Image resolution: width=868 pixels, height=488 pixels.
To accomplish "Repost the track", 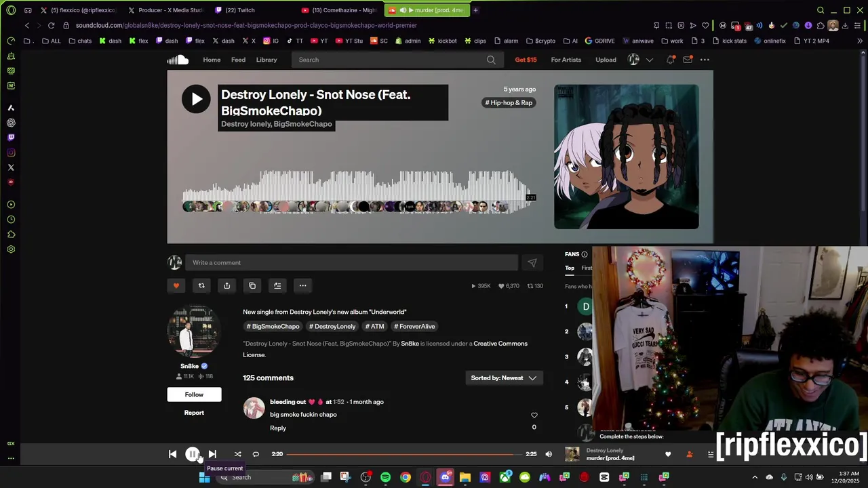I will tap(201, 286).
